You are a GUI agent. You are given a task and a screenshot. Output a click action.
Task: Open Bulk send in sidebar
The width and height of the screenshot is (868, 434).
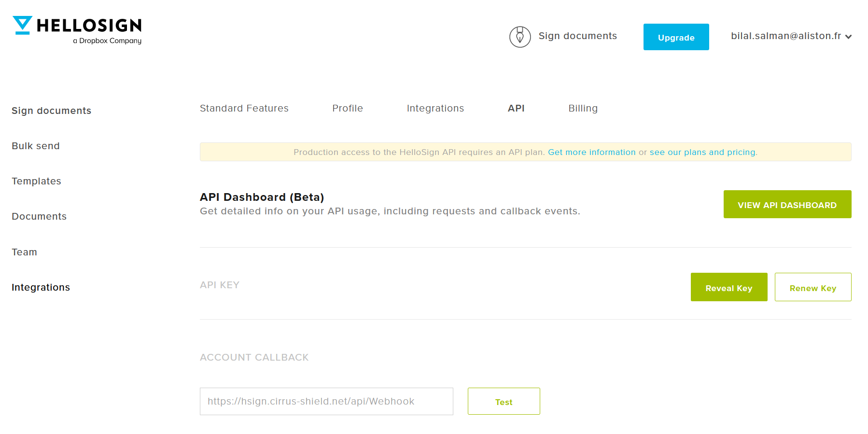point(36,146)
